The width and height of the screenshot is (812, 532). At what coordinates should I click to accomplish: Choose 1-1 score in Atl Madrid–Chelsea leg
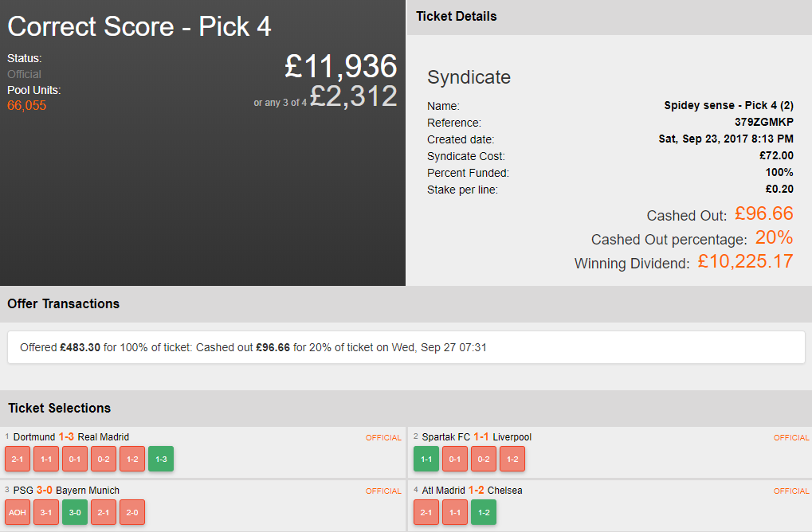pyautogui.click(x=455, y=512)
